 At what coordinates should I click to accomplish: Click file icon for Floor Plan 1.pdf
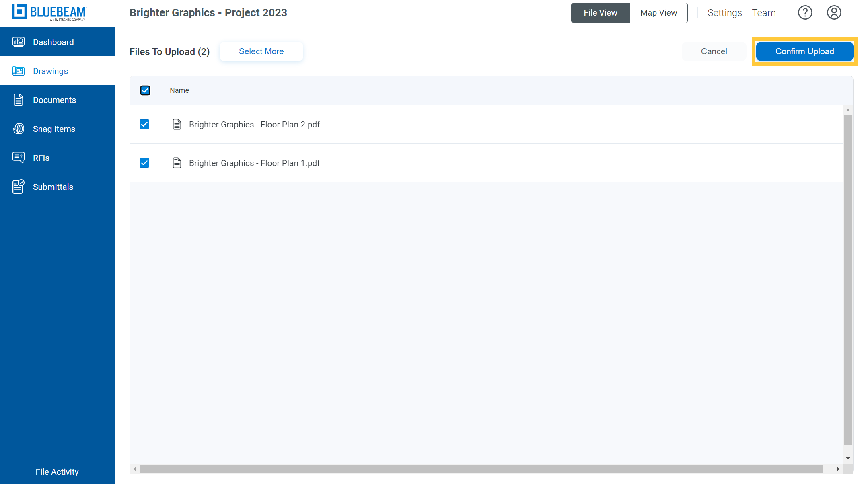(177, 163)
